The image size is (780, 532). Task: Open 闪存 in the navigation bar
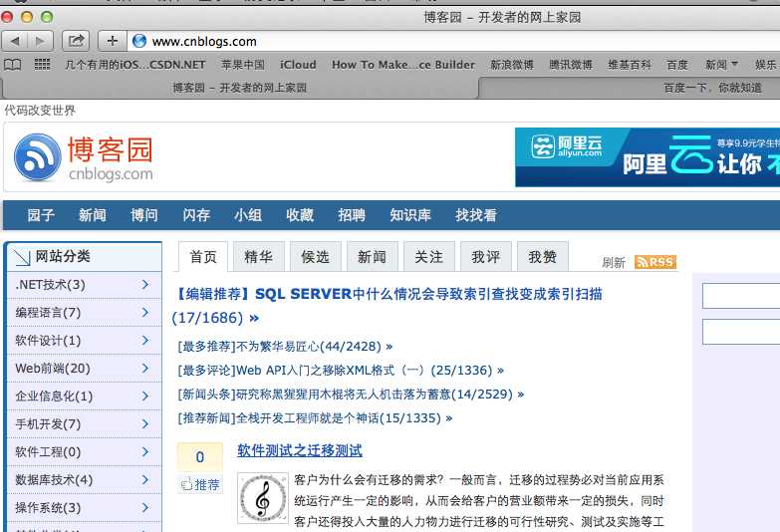point(196,215)
